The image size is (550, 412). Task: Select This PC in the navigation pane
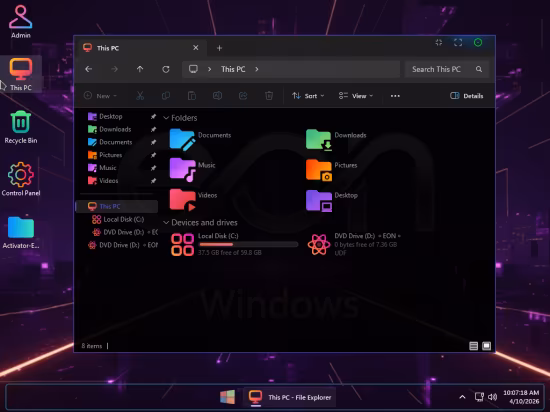tap(117, 207)
